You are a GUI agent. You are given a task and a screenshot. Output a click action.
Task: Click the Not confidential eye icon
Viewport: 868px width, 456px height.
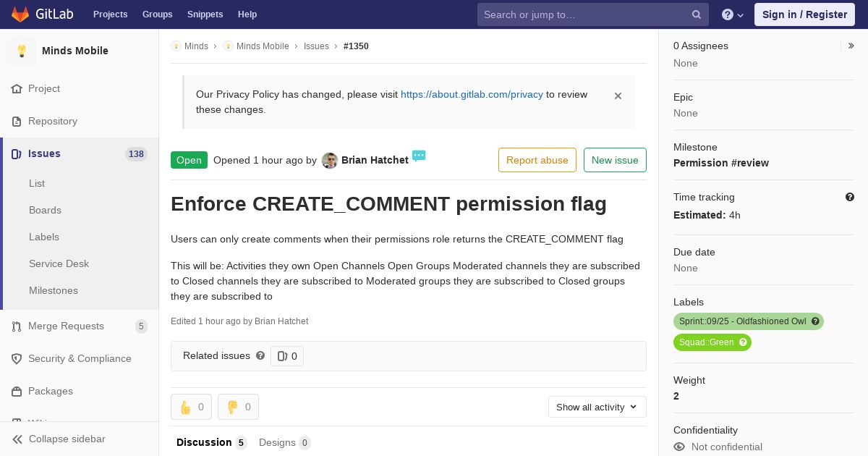pos(679,447)
